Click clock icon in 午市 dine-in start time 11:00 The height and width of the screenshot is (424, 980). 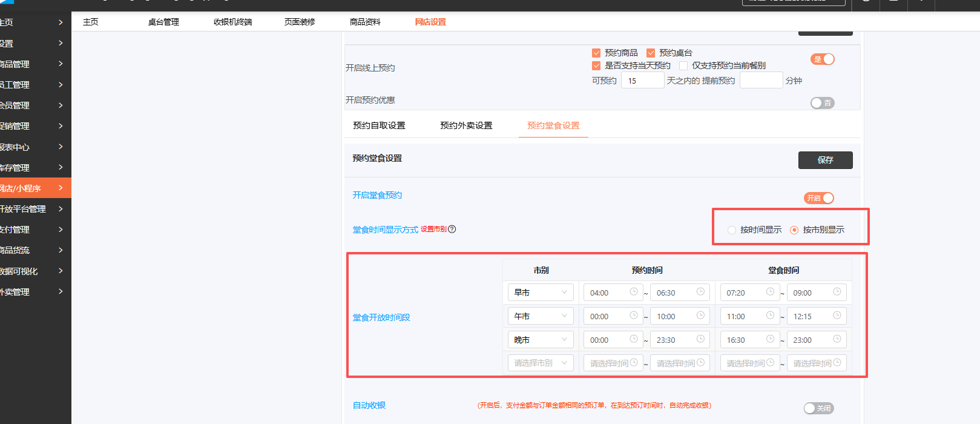pyautogui.click(x=770, y=316)
